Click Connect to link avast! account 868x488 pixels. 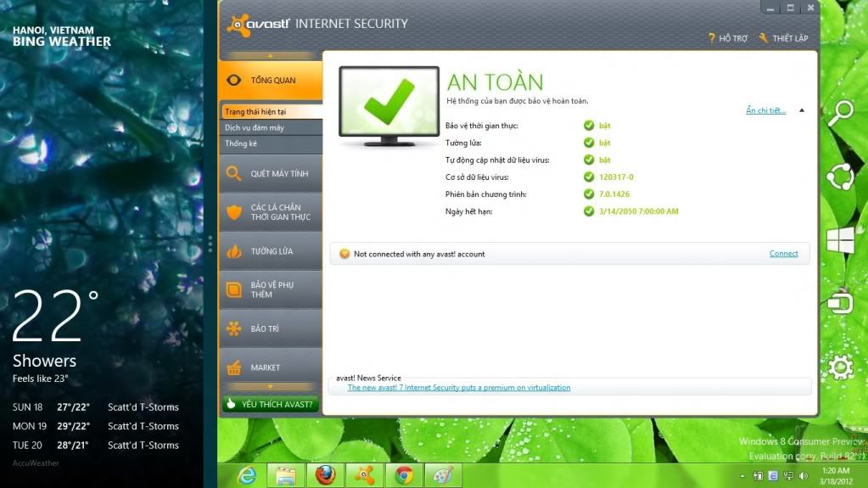[783, 254]
